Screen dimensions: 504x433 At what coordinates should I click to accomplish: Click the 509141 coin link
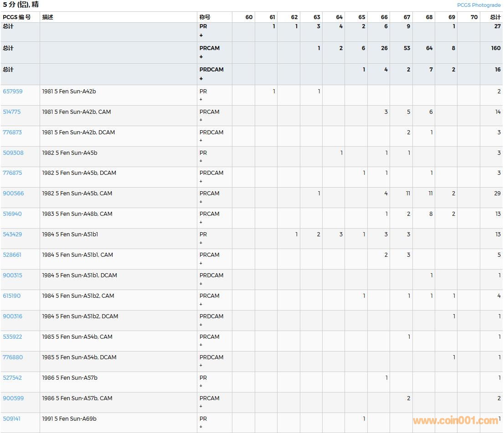tap(12, 419)
